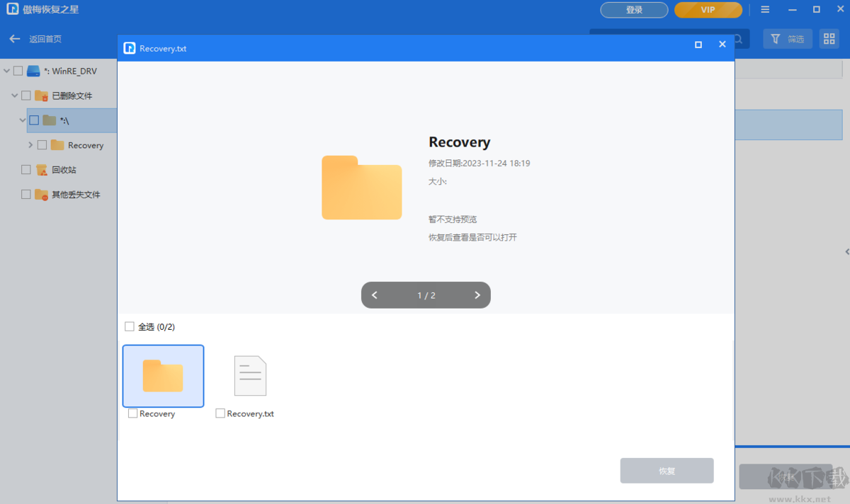Screen dimensions: 850x504
Task: Enable the 已删除文件 checkbox in the tree
Action: tap(27, 95)
